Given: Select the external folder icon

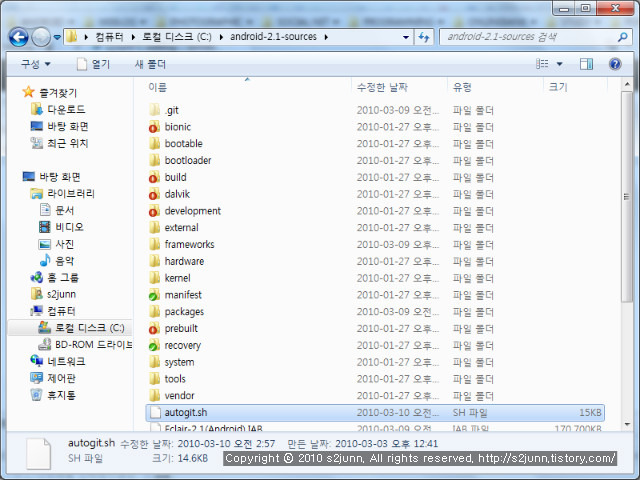Looking at the screenshot, I should pos(155,227).
